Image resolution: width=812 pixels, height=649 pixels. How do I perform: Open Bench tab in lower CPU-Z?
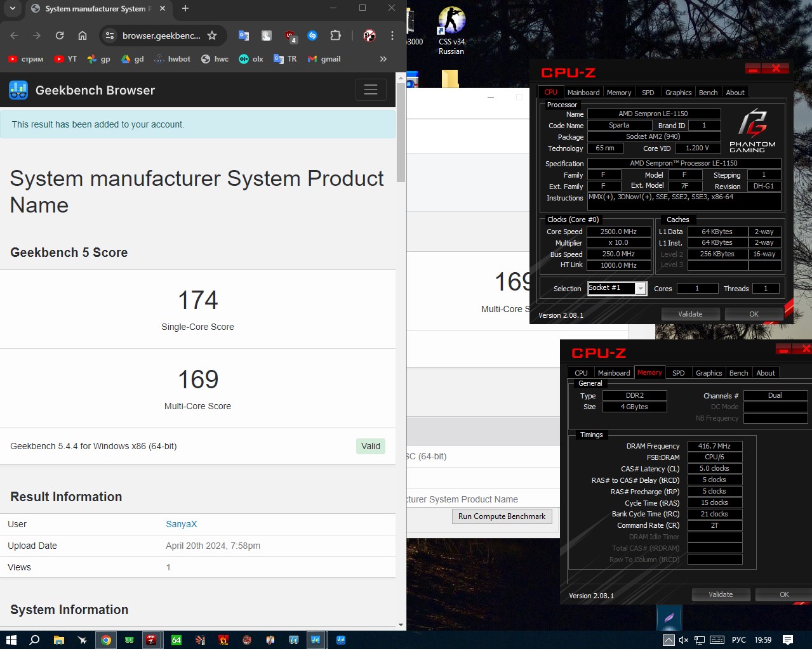(738, 373)
